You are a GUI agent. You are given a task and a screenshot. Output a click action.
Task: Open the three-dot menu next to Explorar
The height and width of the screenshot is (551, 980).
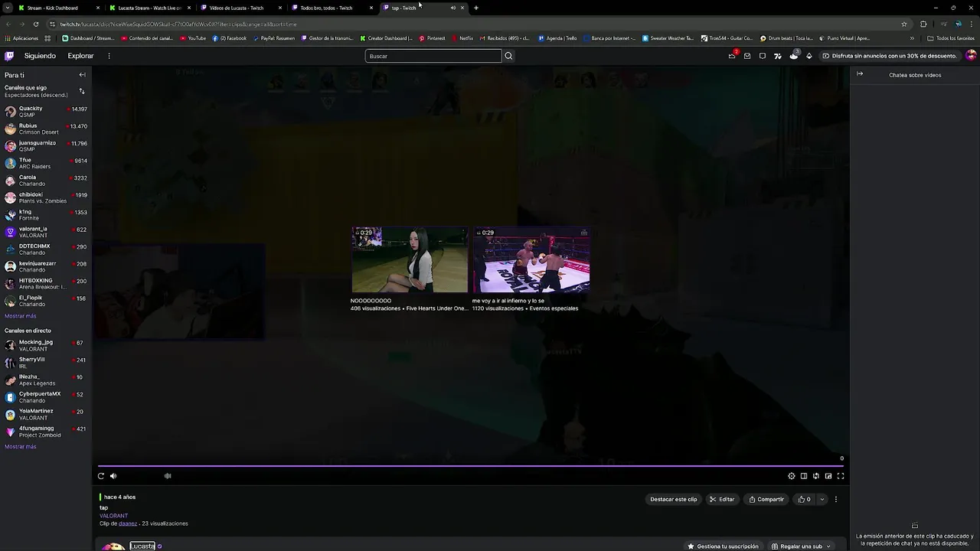109,56
